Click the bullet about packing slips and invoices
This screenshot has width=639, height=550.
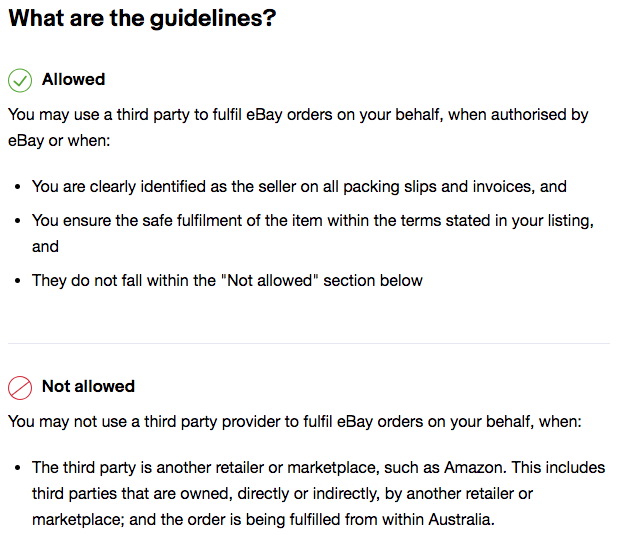pyautogui.click(x=299, y=187)
